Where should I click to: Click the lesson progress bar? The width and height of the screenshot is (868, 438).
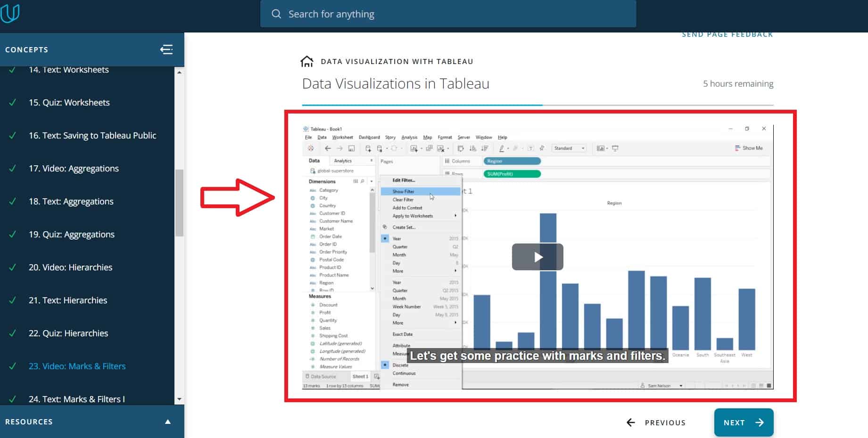(537, 105)
